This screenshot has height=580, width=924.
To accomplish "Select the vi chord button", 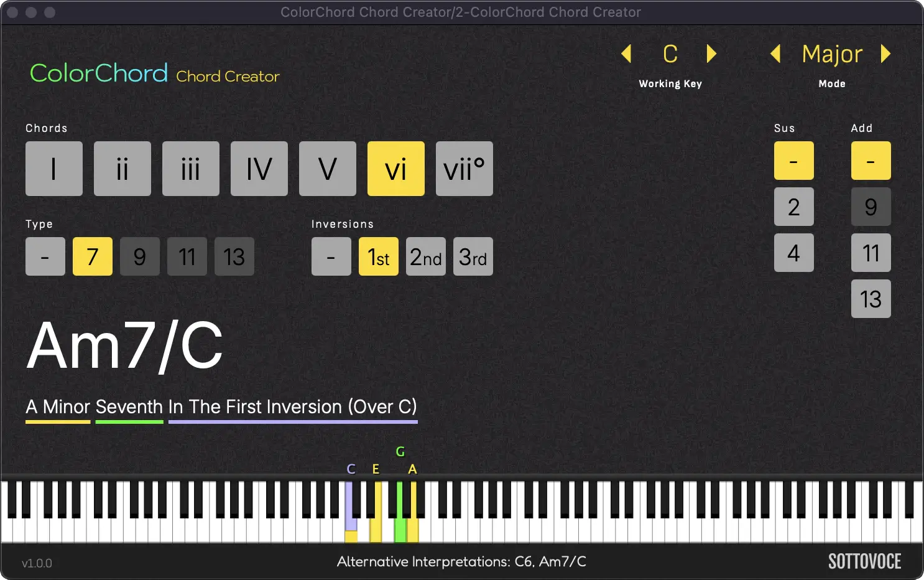I will [395, 168].
